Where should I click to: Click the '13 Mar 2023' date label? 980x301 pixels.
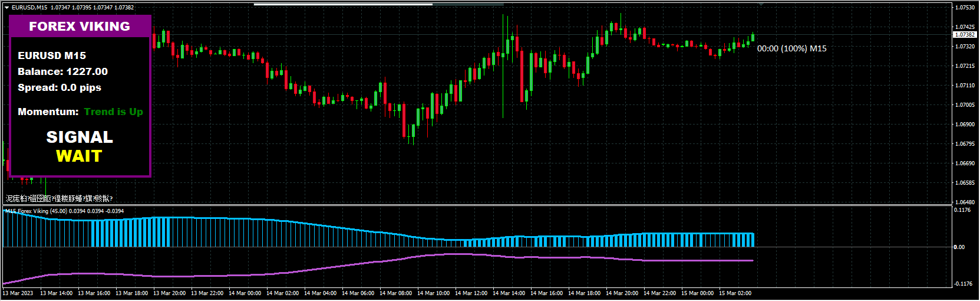click(x=18, y=293)
